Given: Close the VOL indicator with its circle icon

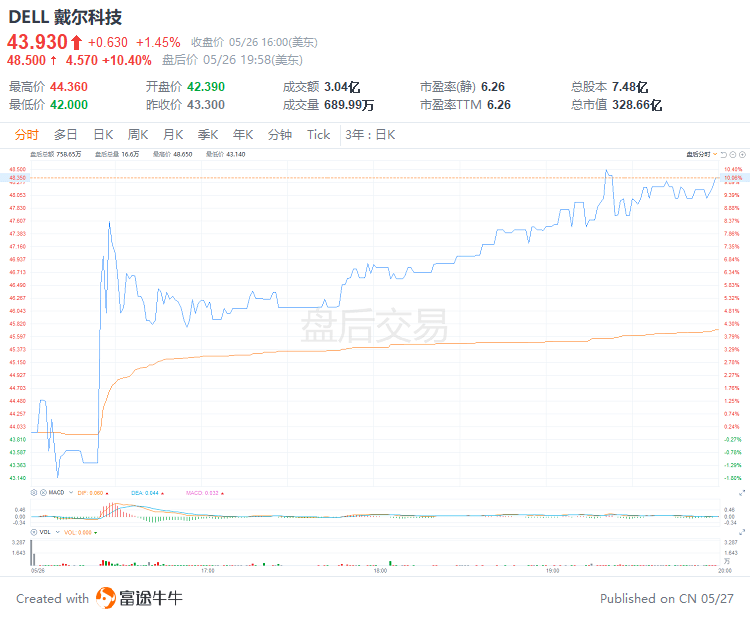Looking at the screenshot, I should pos(34,532).
